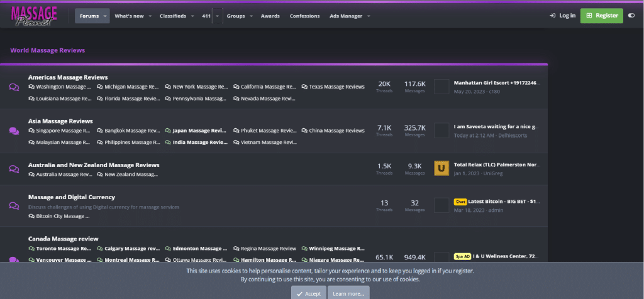The width and height of the screenshot is (644, 299).
Task: Click the green Register button
Action: tap(602, 16)
